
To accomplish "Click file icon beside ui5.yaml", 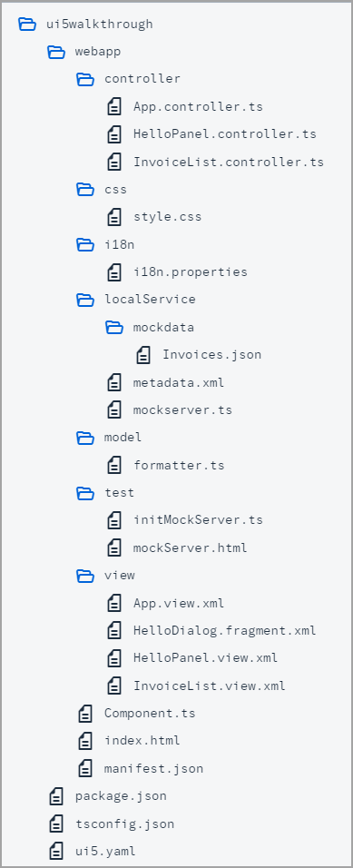I will pos(56,851).
